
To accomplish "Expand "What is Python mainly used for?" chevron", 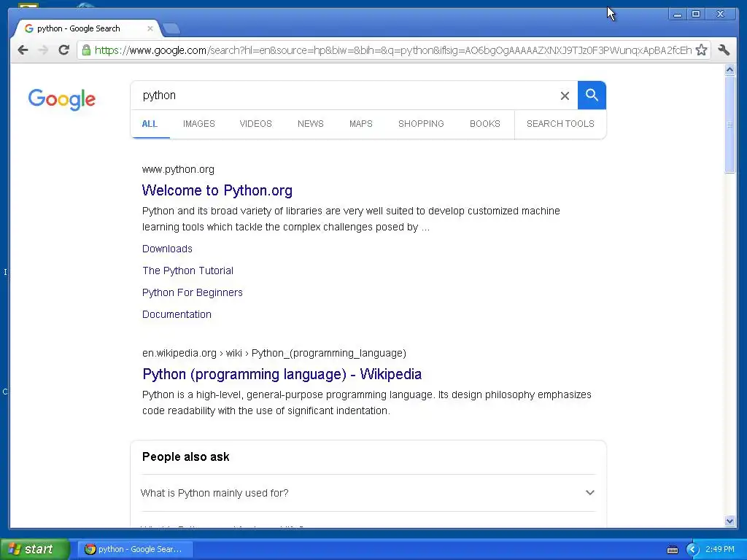I will tap(589, 492).
